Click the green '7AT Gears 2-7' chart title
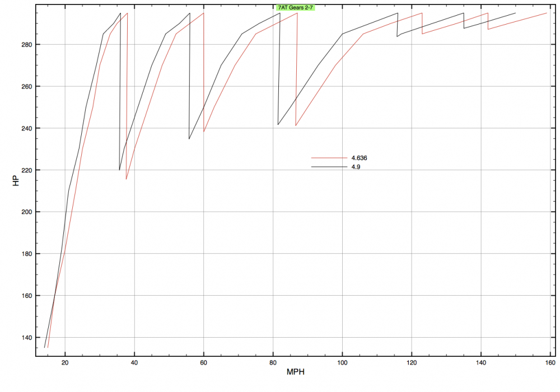The height and width of the screenshot is (392, 560). click(295, 7)
